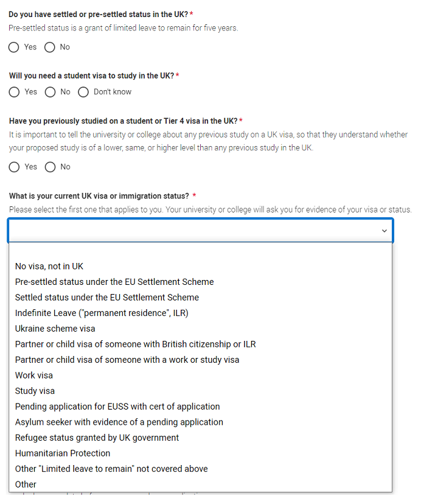Pick Don't know for student visa question
The height and width of the screenshot is (504, 421).
[x=83, y=92]
